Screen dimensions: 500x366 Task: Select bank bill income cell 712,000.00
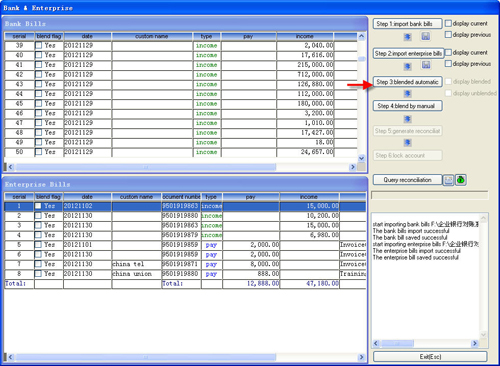[305, 74]
